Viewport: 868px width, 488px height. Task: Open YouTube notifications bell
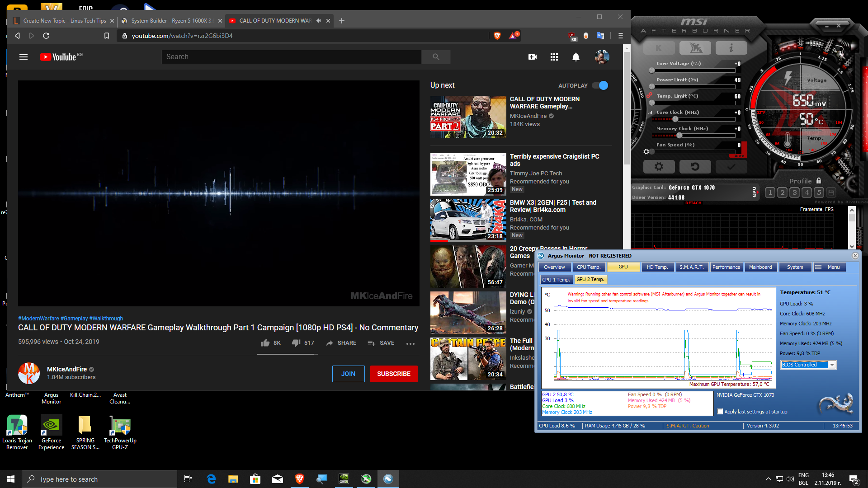click(x=576, y=57)
